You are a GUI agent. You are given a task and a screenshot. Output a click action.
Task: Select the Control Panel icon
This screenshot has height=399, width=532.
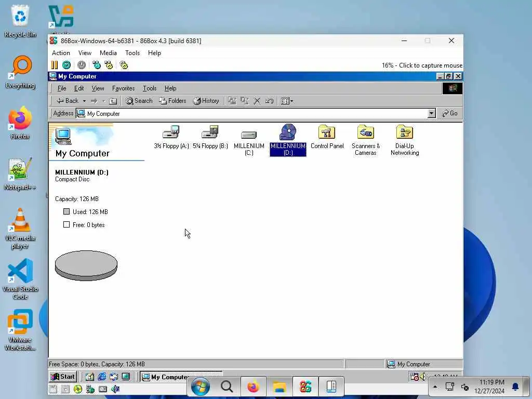tap(327, 137)
